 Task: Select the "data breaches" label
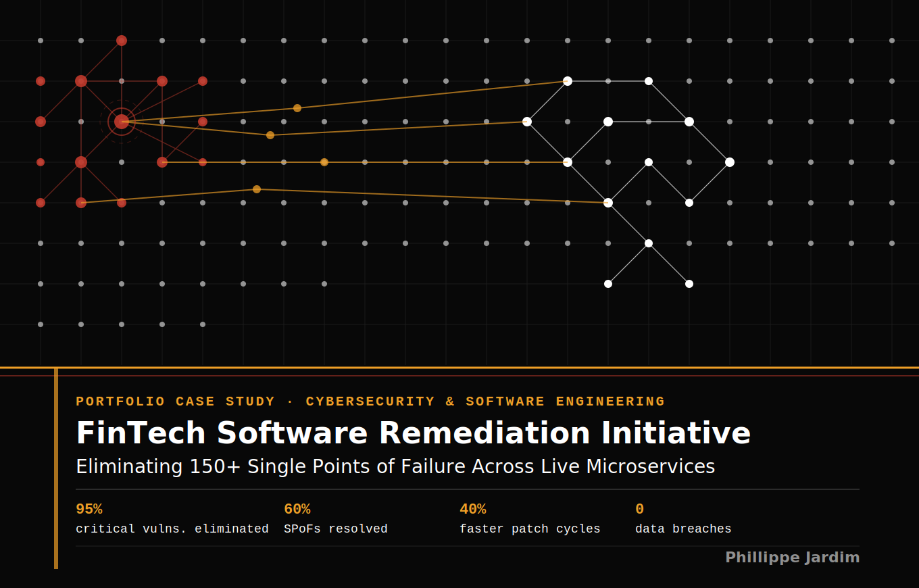coord(683,529)
